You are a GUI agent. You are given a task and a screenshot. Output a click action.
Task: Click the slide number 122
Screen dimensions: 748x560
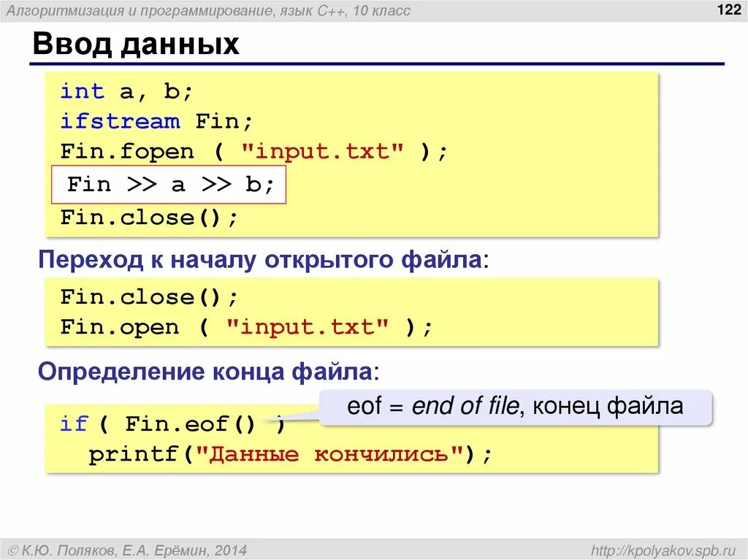(729, 9)
